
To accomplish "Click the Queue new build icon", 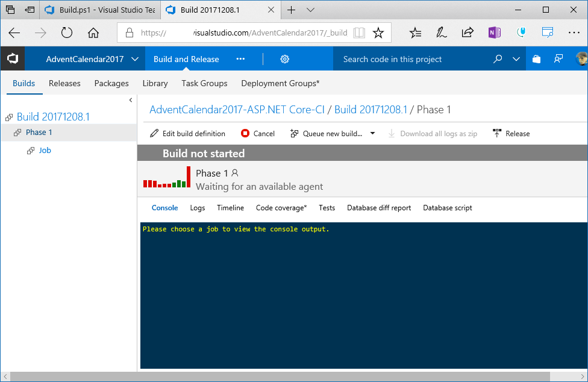I will point(295,133).
